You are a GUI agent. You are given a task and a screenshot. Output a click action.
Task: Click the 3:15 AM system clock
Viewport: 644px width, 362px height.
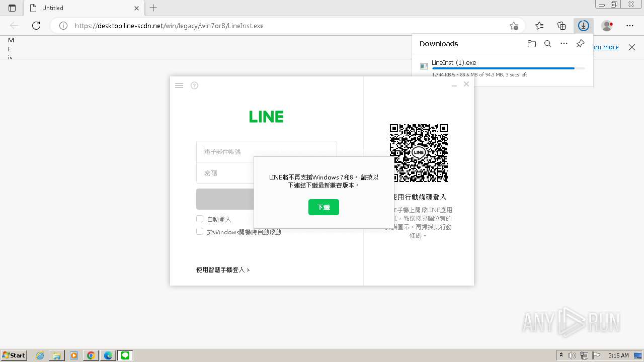pyautogui.click(x=618, y=355)
